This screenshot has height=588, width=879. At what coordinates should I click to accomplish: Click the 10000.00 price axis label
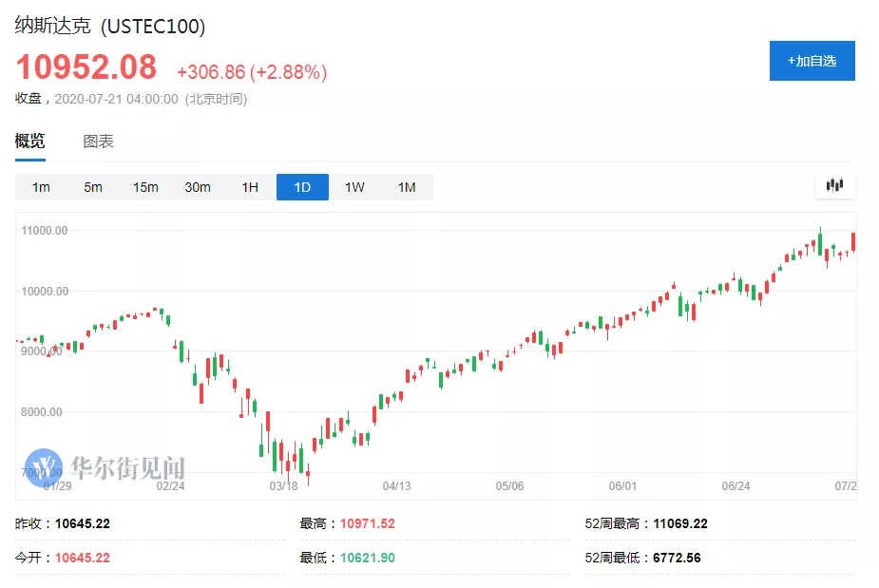click(45, 291)
